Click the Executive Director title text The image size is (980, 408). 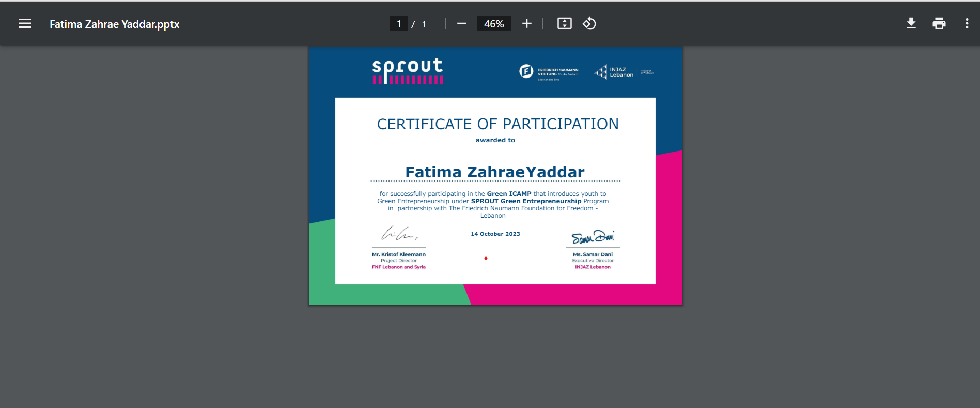coord(593,261)
